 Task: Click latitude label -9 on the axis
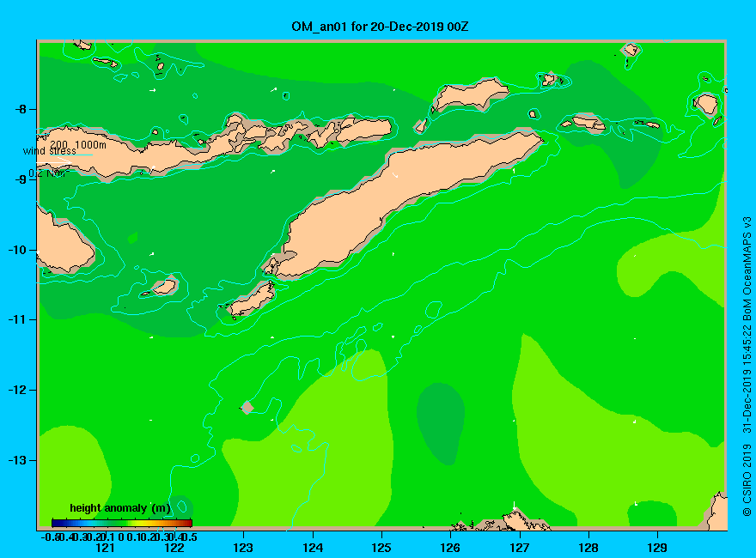coord(21,179)
